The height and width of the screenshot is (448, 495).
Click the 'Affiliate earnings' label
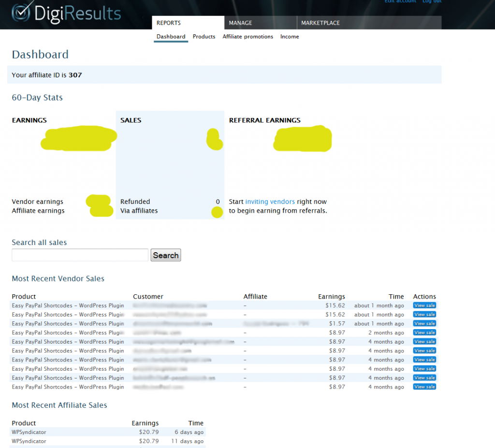coord(38,211)
